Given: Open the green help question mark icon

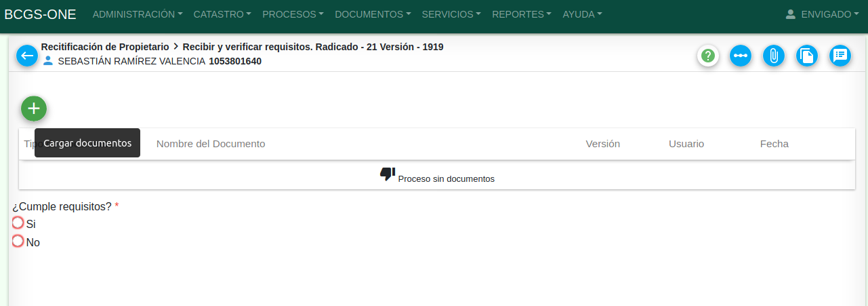Looking at the screenshot, I should coord(708,56).
